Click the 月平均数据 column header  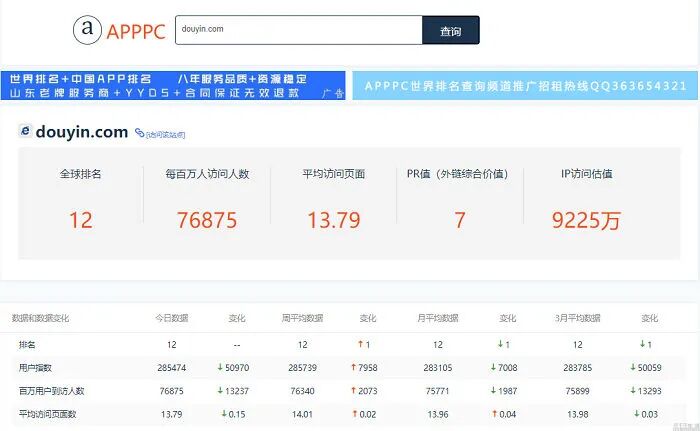(438, 318)
